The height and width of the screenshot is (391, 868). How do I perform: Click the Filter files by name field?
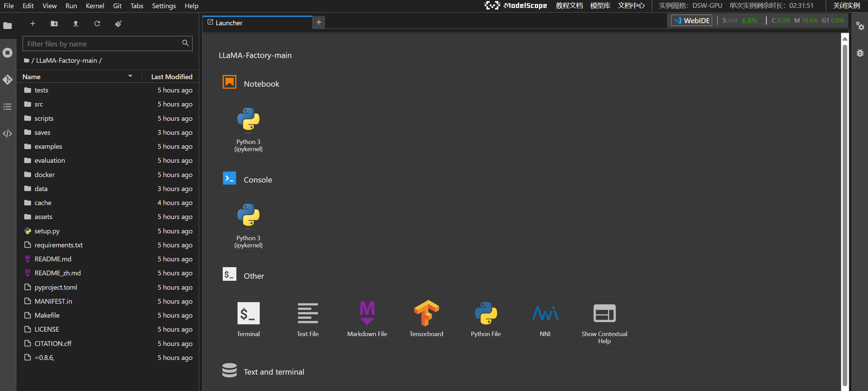click(x=107, y=44)
